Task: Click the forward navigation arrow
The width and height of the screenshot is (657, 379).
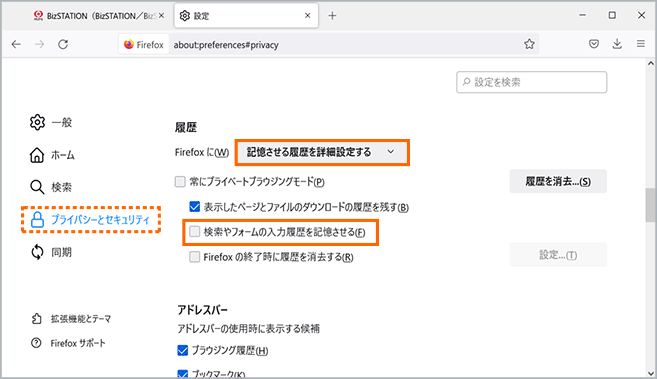Action: (39, 44)
